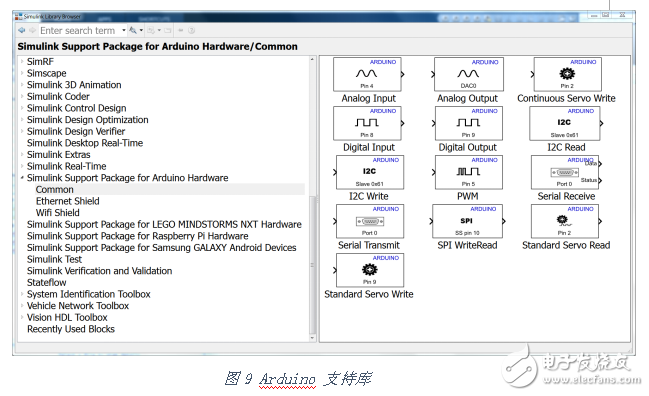
Task: Select Recently Used Blocks
Action: (71, 329)
